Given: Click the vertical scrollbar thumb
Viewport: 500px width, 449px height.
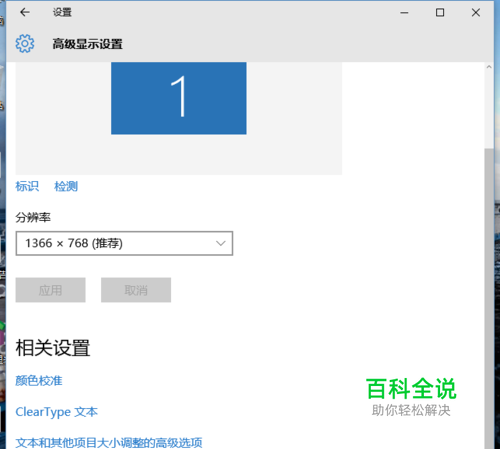Looking at the screenshot, I should (489, 298).
